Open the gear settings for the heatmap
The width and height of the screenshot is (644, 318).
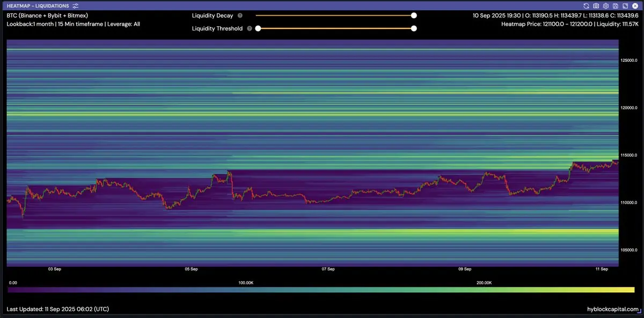click(606, 6)
